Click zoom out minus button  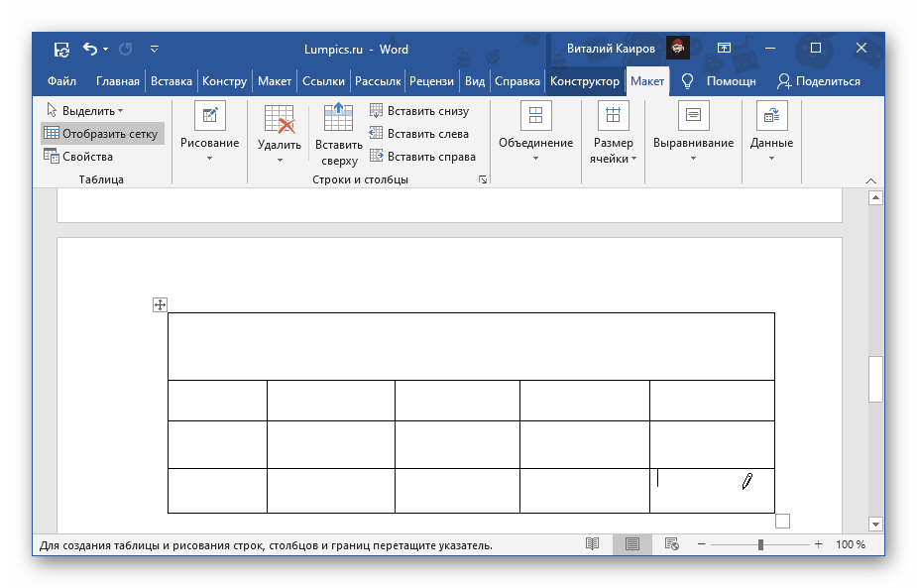701,544
